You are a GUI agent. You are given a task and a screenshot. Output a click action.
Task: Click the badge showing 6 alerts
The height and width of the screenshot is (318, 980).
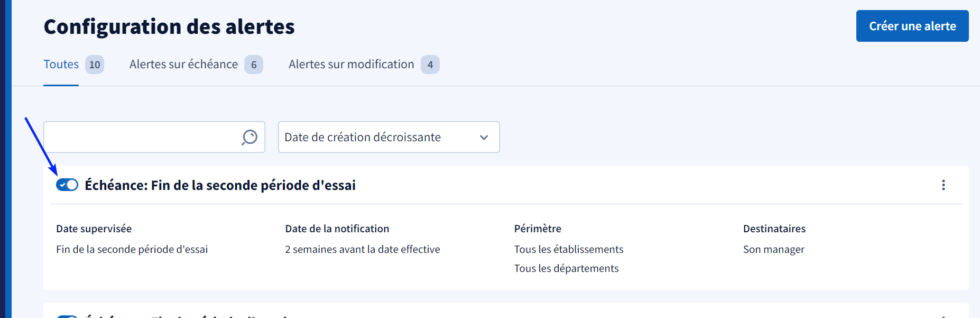pyautogui.click(x=254, y=65)
